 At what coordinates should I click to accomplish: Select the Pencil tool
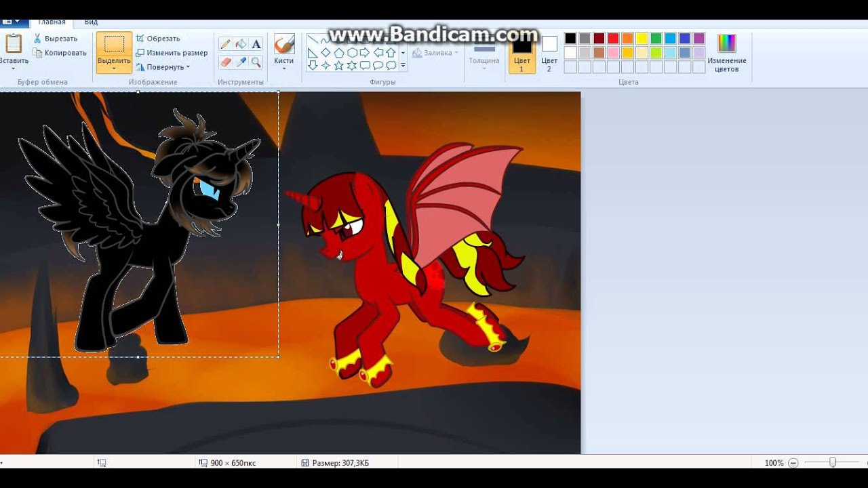click(226, 44)
